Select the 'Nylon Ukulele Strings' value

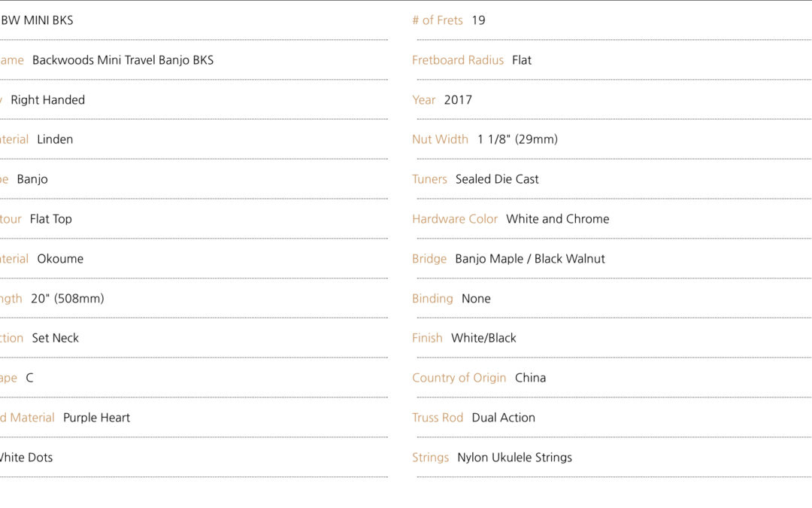click(515, 458)
